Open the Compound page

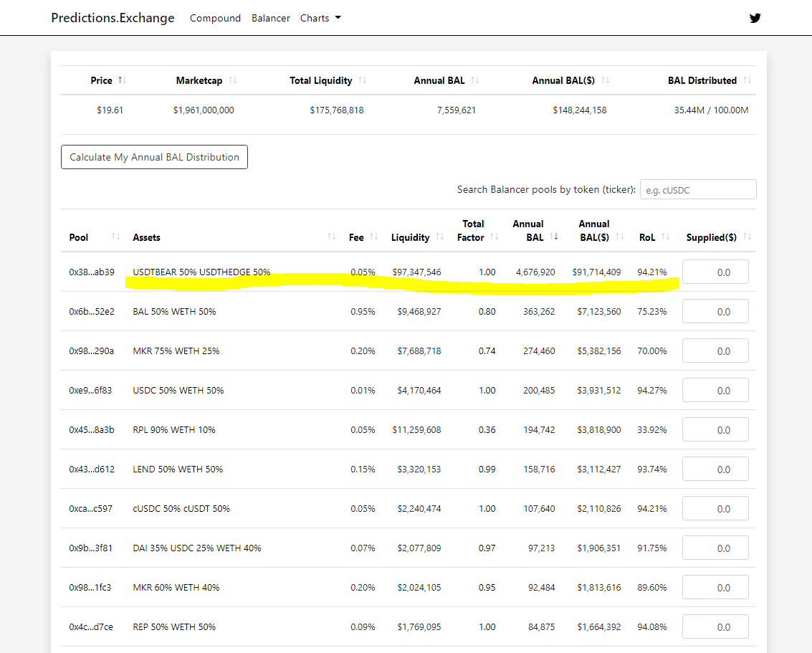pyautogui.click(x=215, y=18)
